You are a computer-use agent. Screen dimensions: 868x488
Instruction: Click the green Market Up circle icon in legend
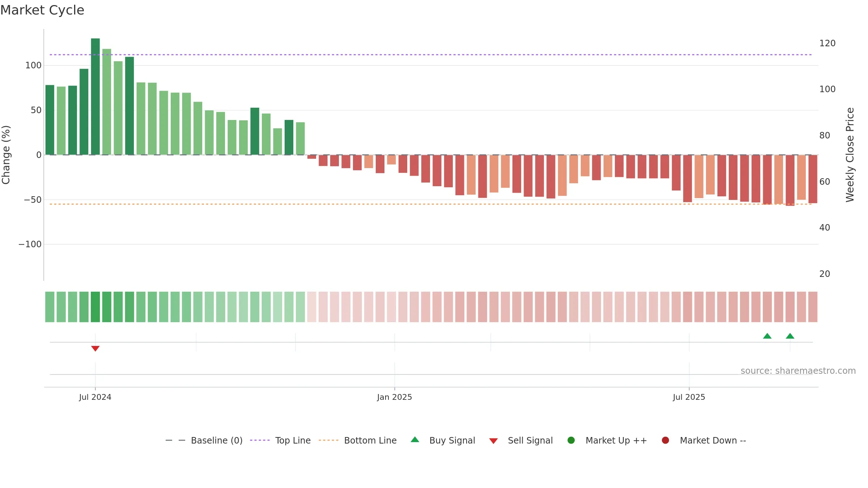pos(571,440)
